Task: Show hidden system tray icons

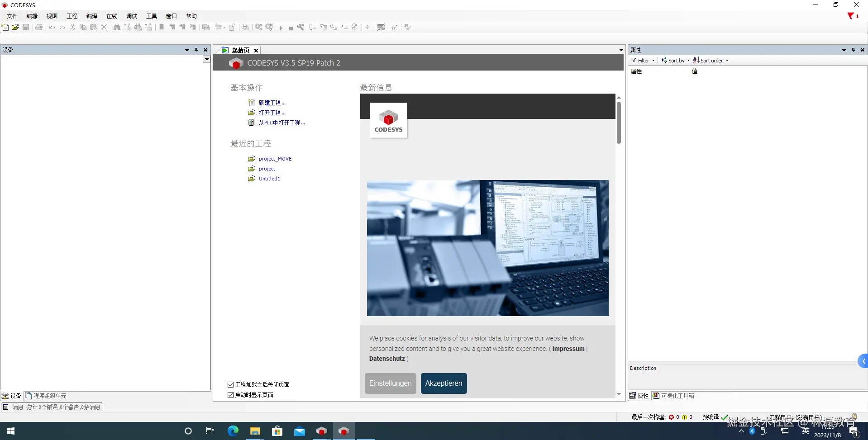Action: 741,431
